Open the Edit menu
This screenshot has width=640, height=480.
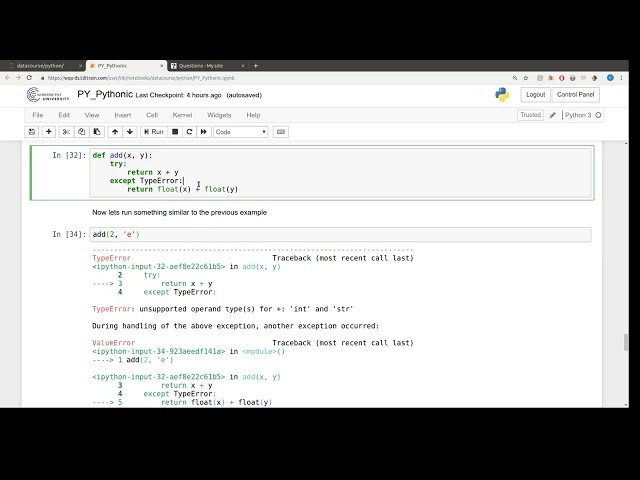click(64, 115)
